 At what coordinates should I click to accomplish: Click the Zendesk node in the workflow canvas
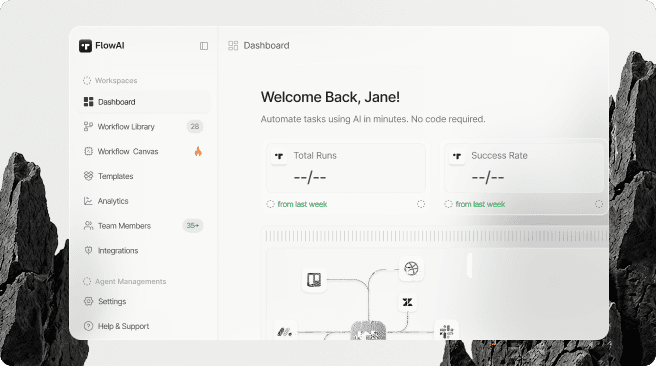click(407, 302)
